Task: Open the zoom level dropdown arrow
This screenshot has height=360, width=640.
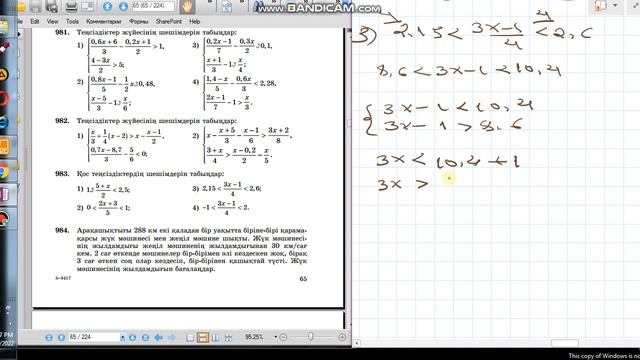Action: point(276,337)
